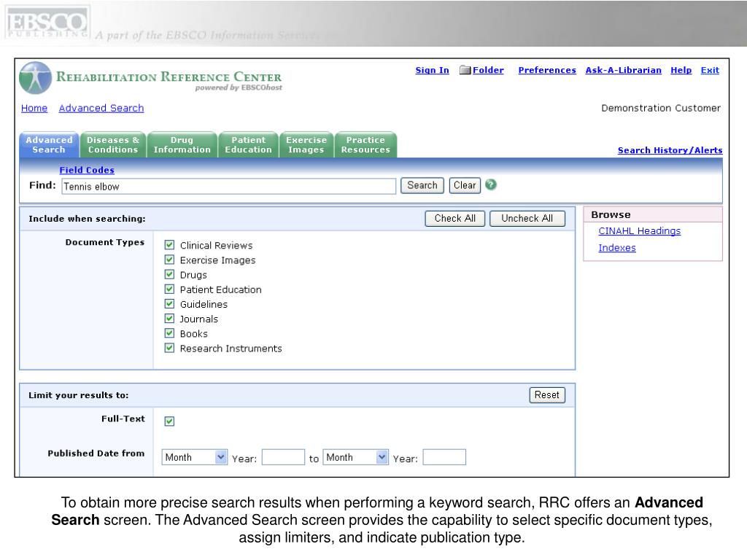
Task: Open the Practice Resources tab
Action: (x=365, y=145)
